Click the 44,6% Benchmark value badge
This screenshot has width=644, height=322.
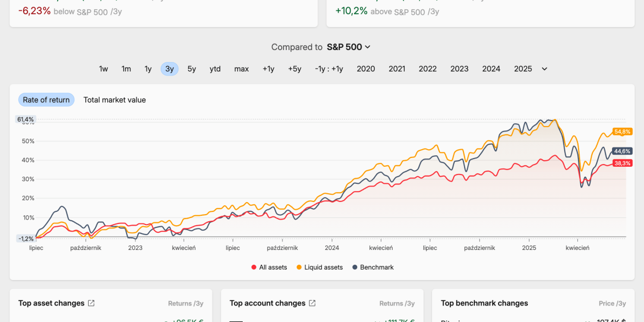coord(622,151)
